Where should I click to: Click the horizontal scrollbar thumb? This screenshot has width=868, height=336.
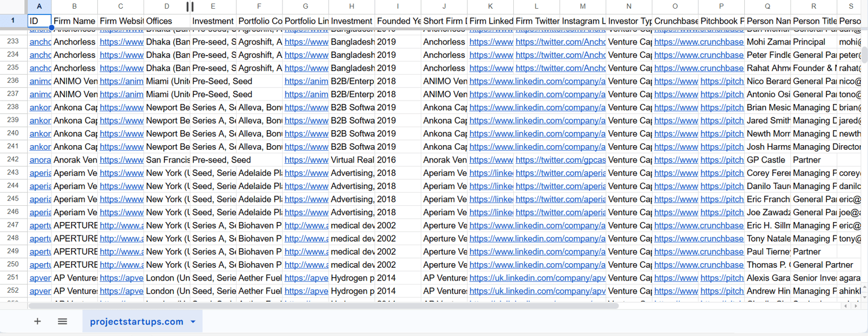click(324, 306)
